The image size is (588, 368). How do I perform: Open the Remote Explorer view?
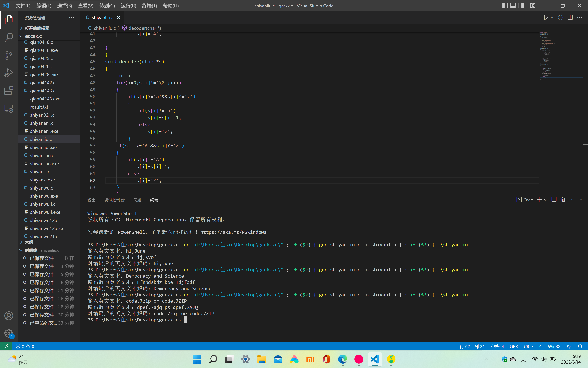click(9, 108)
